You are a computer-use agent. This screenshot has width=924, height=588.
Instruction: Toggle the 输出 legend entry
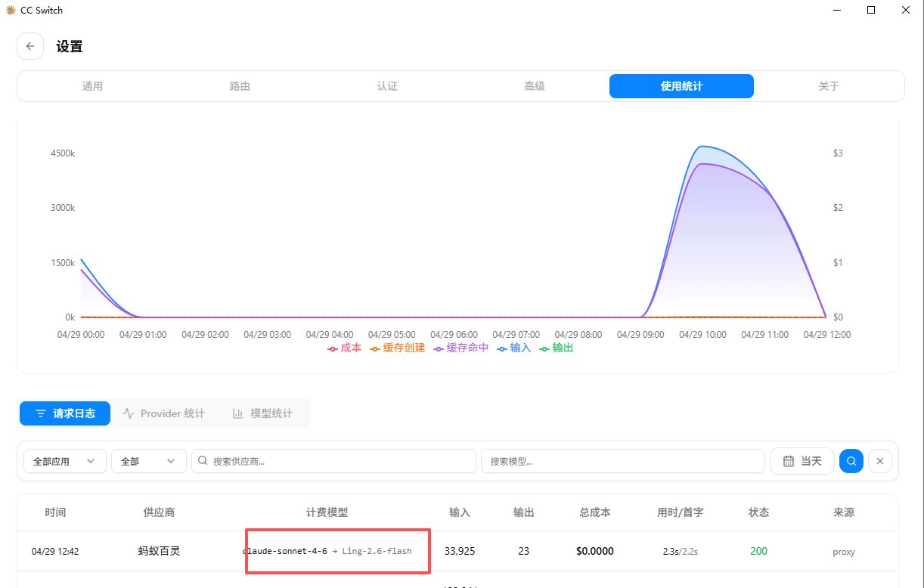tap(556, 348)
